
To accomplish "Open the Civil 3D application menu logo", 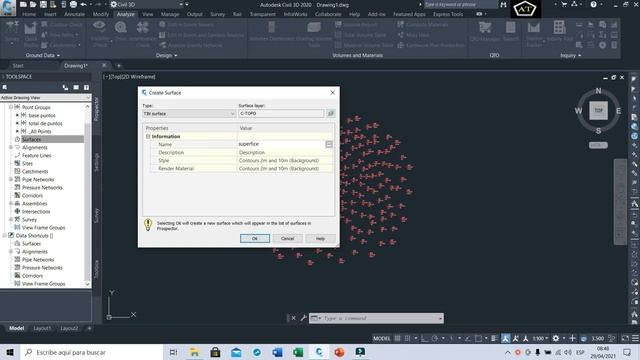I will click(8, 8).
